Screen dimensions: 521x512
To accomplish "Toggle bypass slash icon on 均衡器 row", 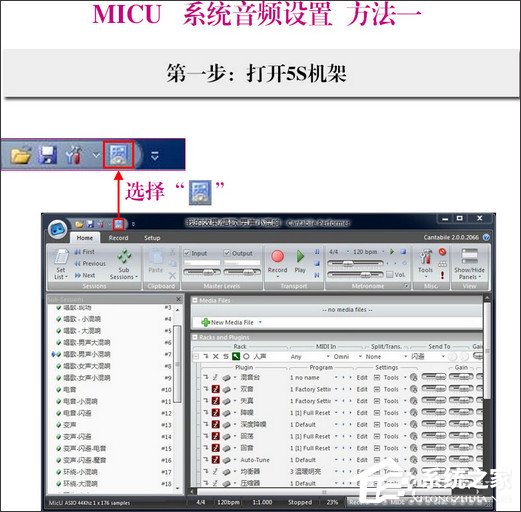I will (x=216, y=471).
